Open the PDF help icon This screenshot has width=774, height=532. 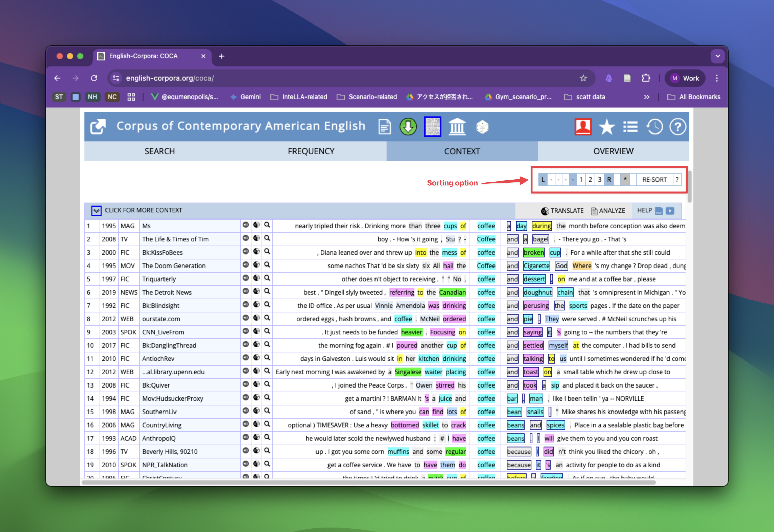click(659, 211)
